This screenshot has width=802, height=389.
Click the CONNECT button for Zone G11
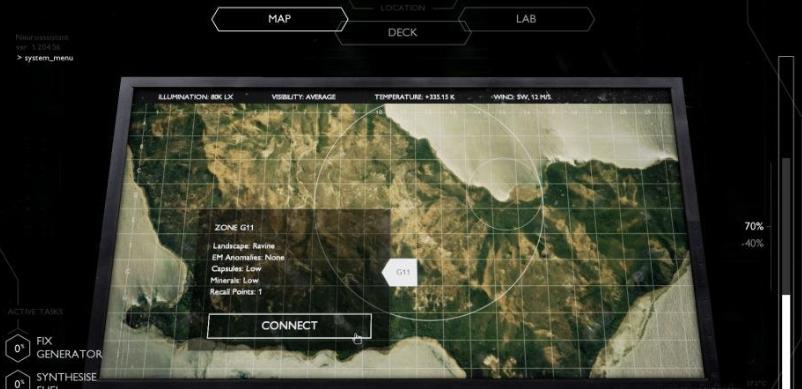[289, 326]
